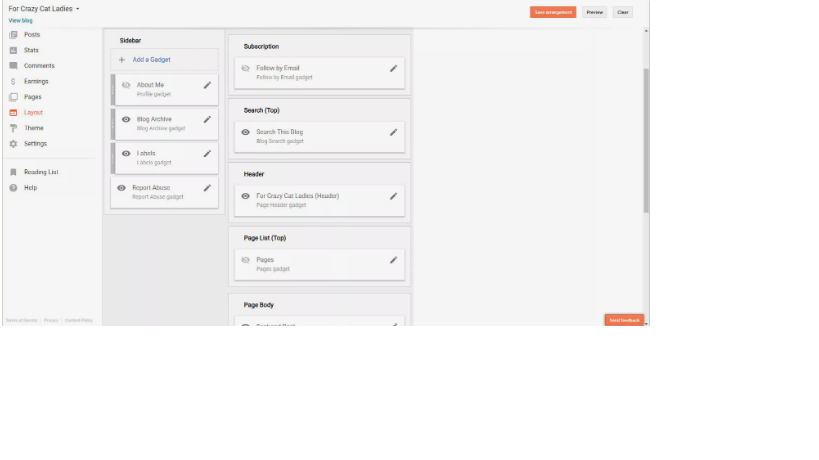Click the Pages icon in the sidebar
819x460 pixels.
14,97
